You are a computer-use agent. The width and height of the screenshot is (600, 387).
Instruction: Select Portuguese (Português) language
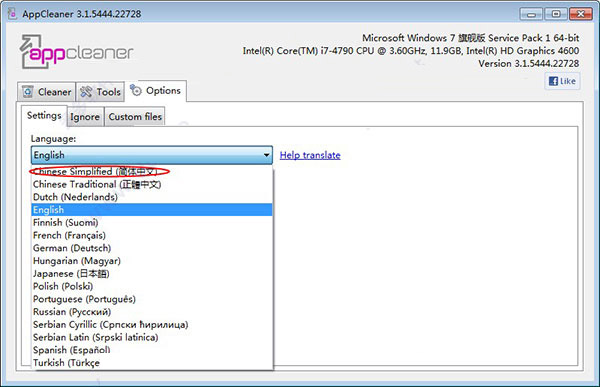click(152, 299)
